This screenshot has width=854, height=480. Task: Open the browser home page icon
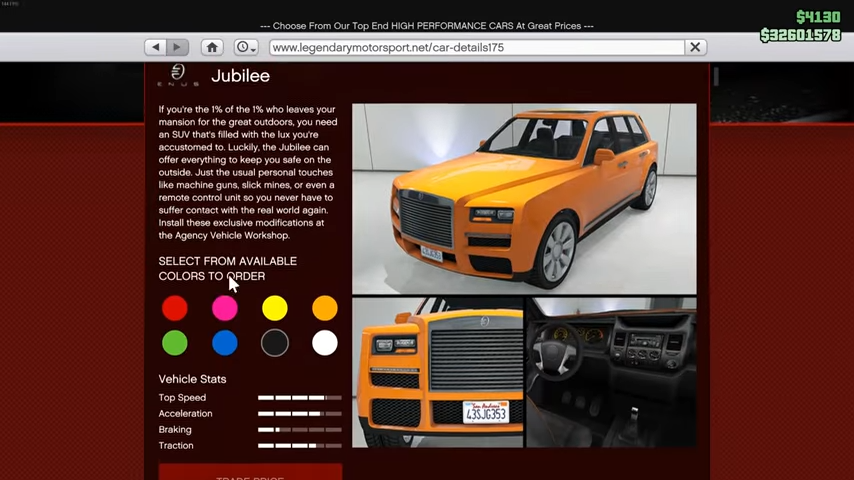[x=212, y=47]
